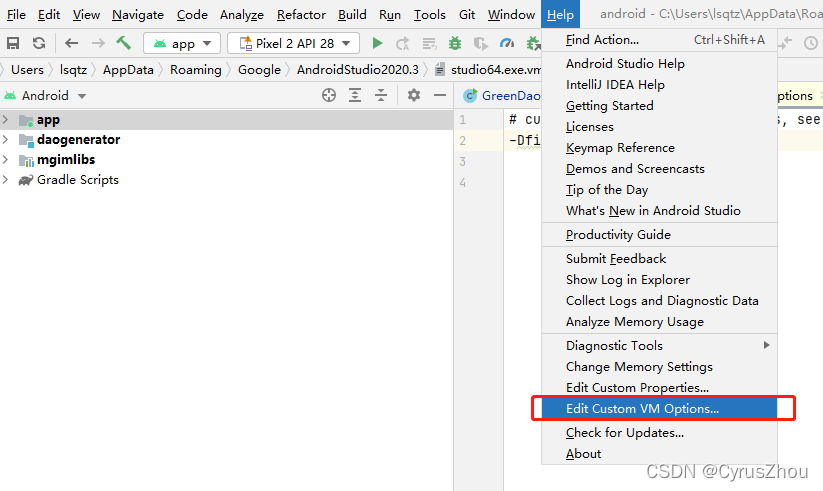Viewport: 823px width, 491px height.
Task: Open the Code menu
Action: [192, 15]
